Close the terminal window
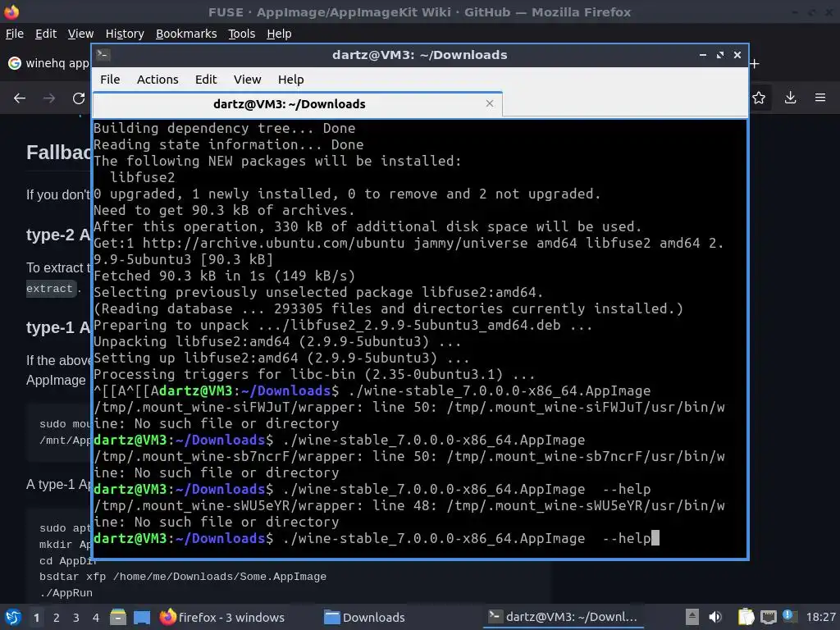The width and height of the screenshot is (840, 630). coord(737,55)
